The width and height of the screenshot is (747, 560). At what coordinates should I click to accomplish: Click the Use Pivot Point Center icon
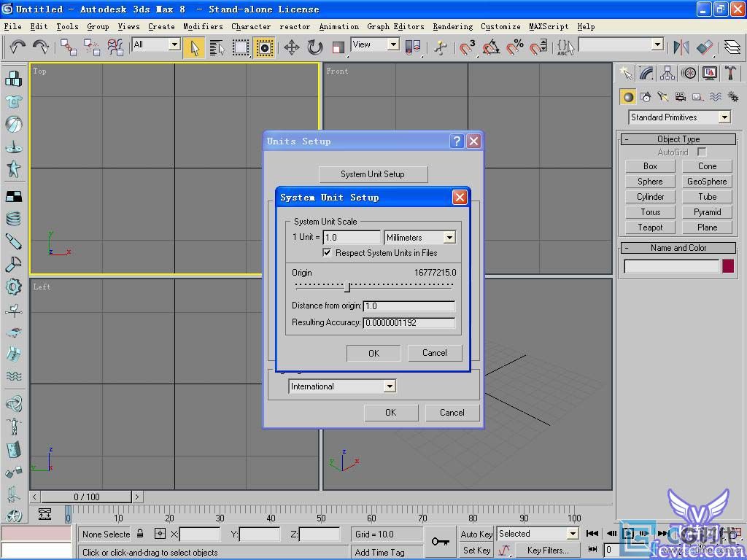(413, 47)
